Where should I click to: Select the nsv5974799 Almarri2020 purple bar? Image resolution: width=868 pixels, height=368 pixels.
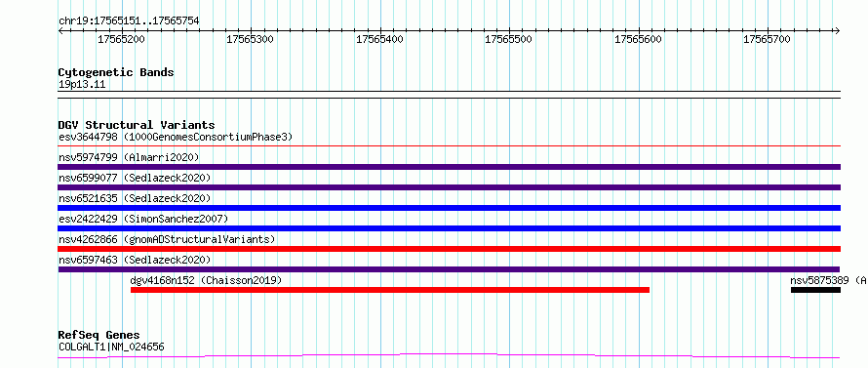[x=449, y=167]
